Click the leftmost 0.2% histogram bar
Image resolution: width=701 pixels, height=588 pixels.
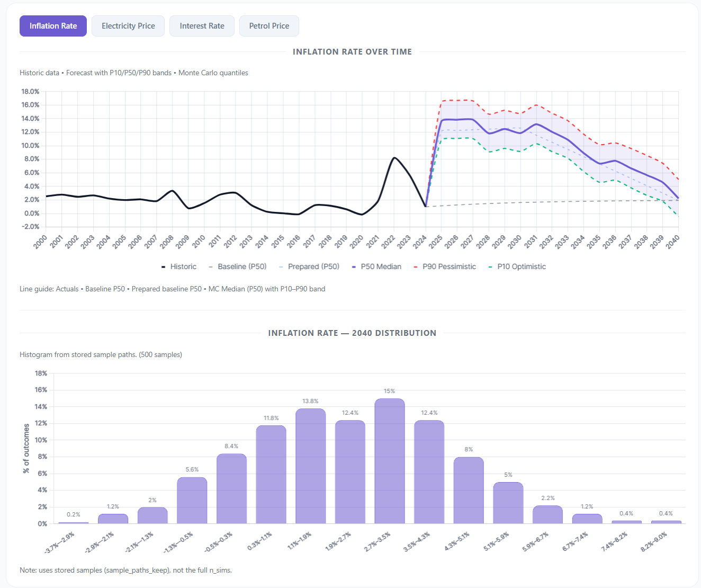74,522
